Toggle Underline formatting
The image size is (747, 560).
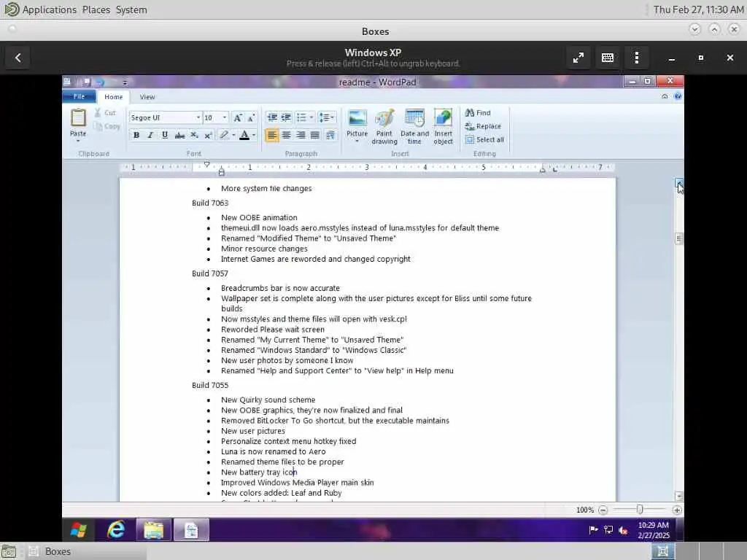165,135
